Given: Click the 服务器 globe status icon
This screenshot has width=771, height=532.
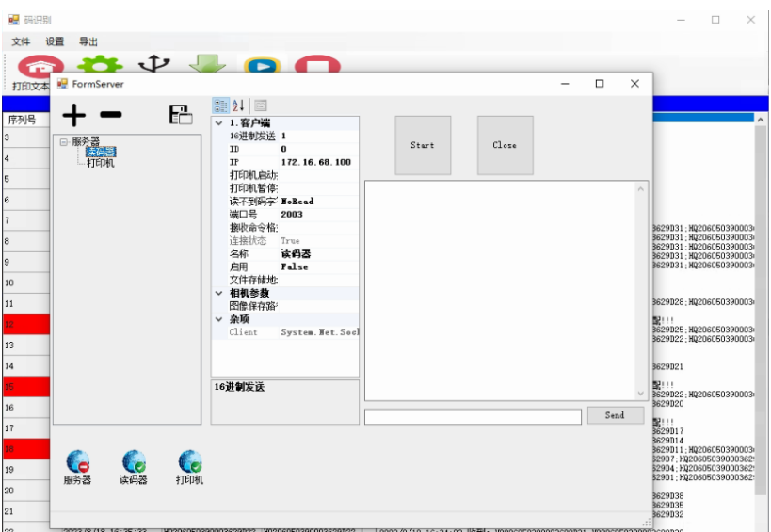Looking at the screenshot, I should [77, 461].
